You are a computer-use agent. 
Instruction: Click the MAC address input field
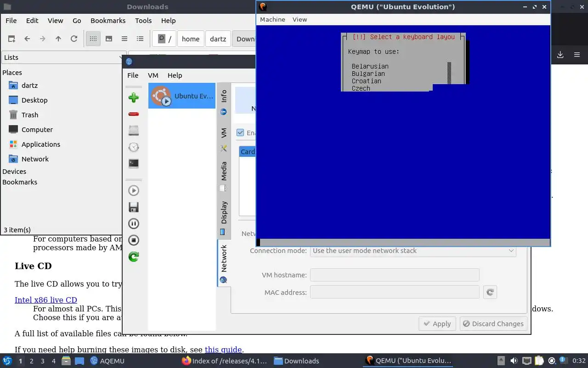395,292
